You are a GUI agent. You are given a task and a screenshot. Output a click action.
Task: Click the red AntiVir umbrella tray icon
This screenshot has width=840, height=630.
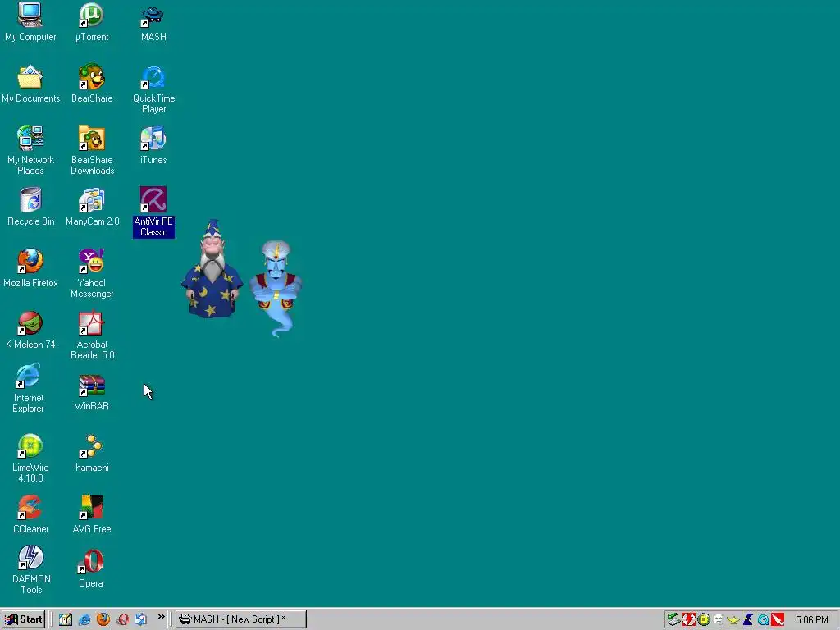click(x=778, y=620)
